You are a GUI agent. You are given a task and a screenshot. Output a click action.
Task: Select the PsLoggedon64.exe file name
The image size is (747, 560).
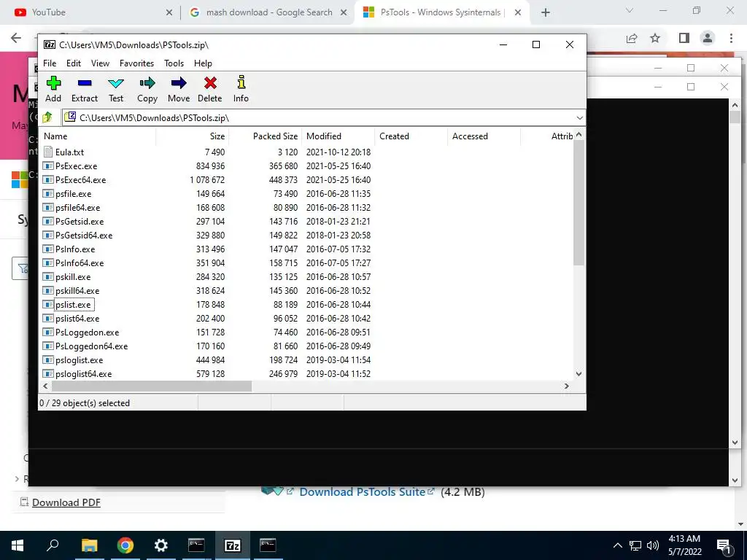click(91, 346)
